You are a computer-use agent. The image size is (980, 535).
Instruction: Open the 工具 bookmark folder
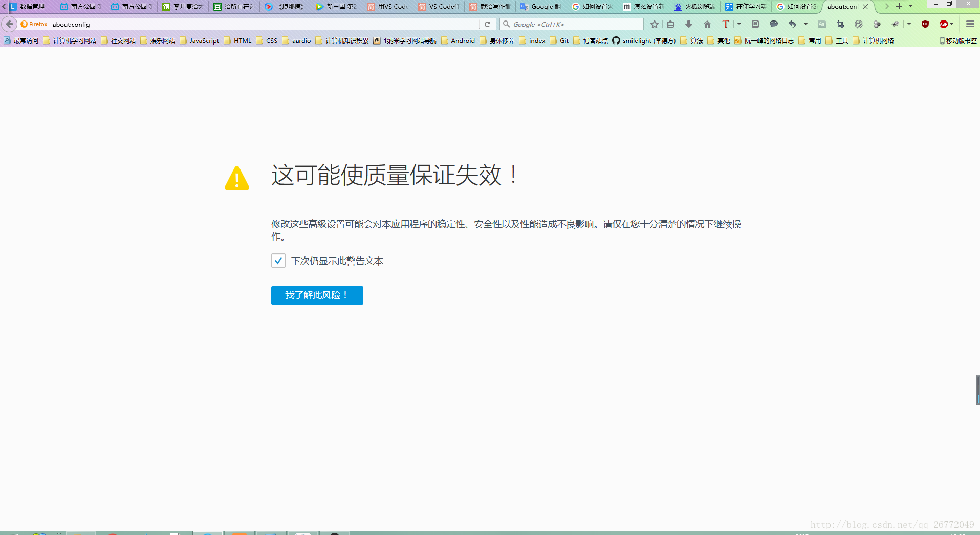coord(837,40)
